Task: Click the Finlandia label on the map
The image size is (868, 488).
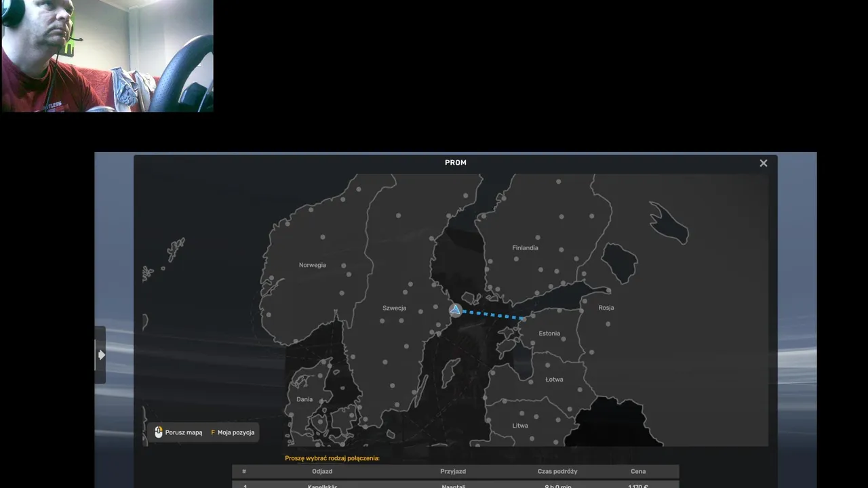Action: tap(525, 248)
